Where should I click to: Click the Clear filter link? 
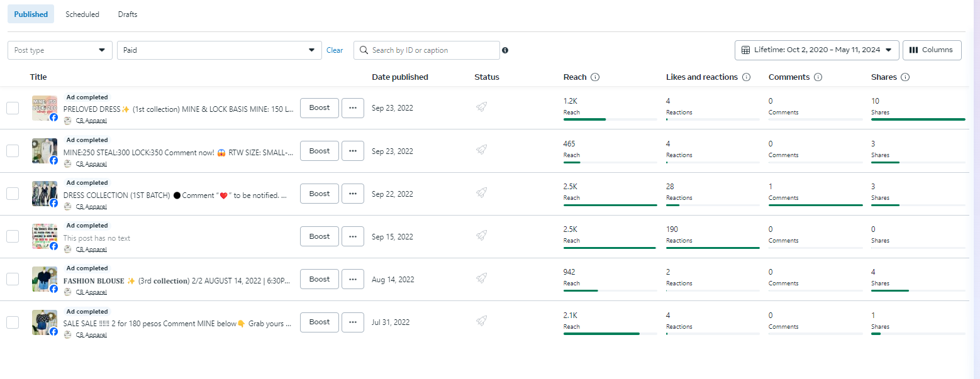(335, 50)
